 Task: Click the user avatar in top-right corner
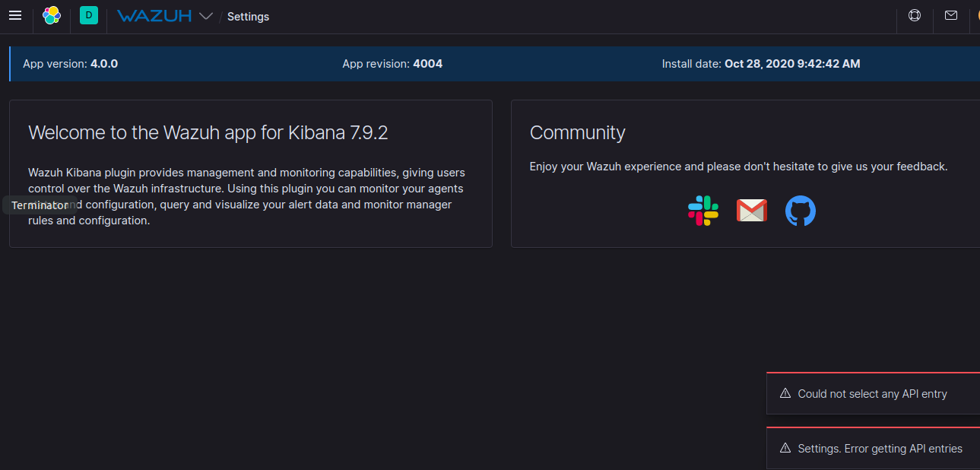coord(978,15)
